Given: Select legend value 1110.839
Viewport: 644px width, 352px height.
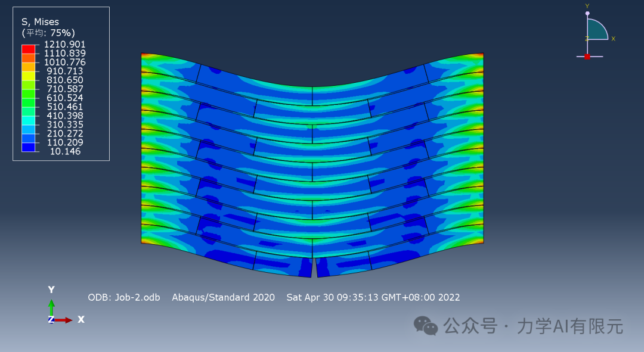Looking at the screenshot, I should click(65, 54).
